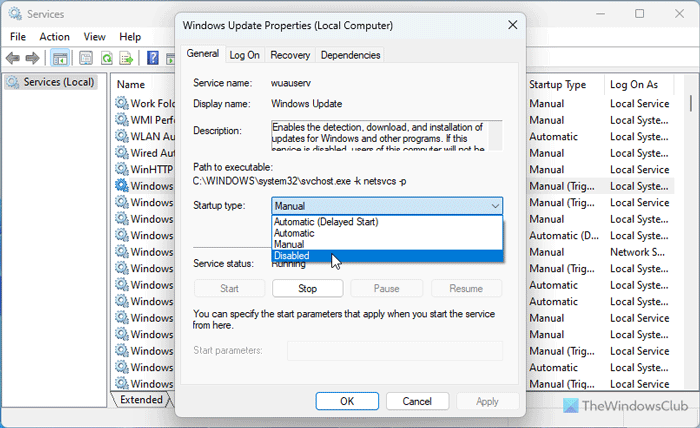Click the Automatic (D... startup type cell

tap(564, 236)
